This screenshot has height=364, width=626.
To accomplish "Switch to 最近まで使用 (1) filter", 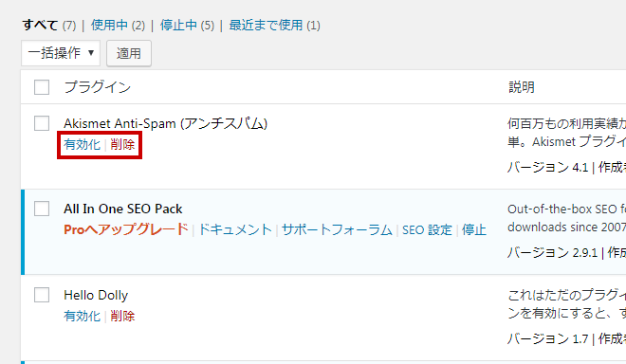I will (x=275, y=26).
